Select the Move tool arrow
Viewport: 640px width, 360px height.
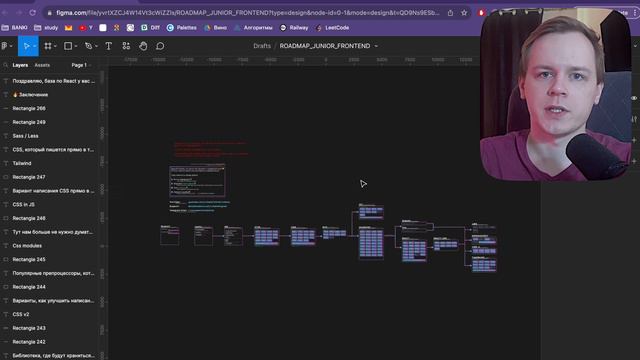(x=26, y=46)
